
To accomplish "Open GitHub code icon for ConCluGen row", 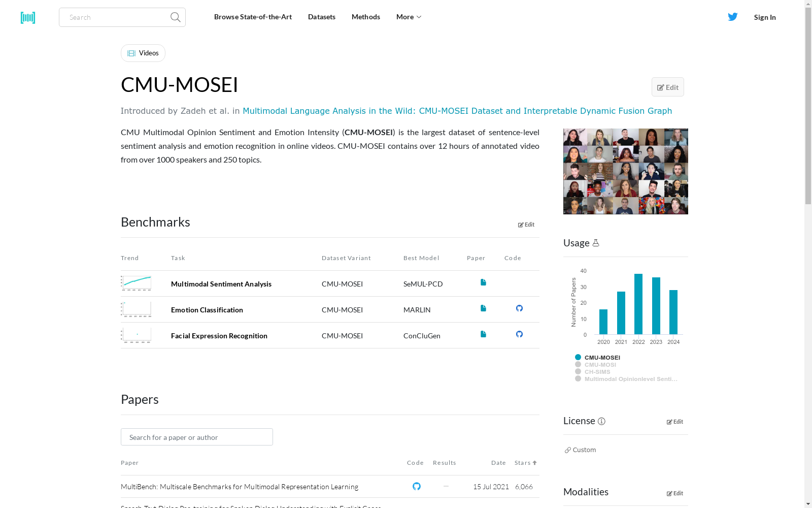I will 519,334.
